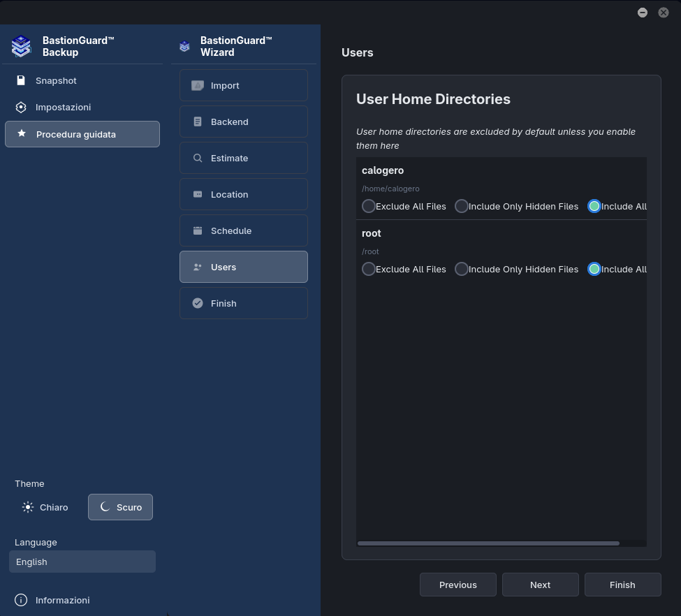This screenshot has height=616, width=681.
Task: Click the Previous button
Action: tap(457, 585)
